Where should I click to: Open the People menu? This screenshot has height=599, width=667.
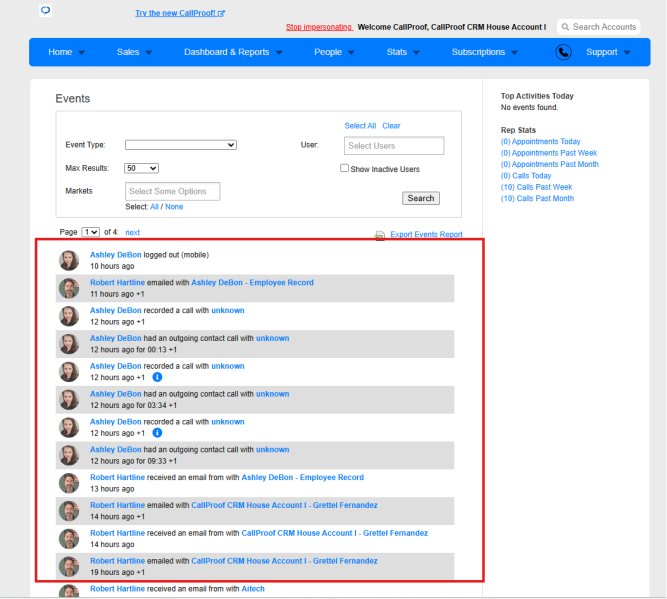pyautogui.click(x=334, y=52)
